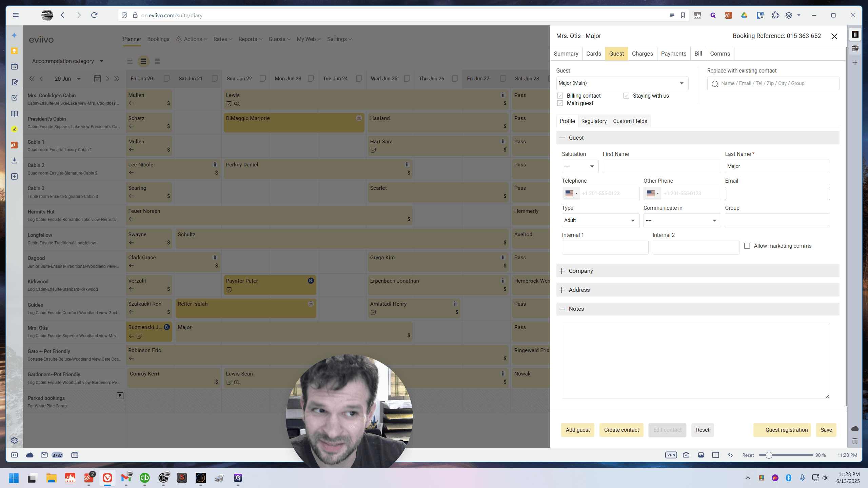
Task: Jump forward with the double-chevron arrow
Action: click(x=117, y=79)
